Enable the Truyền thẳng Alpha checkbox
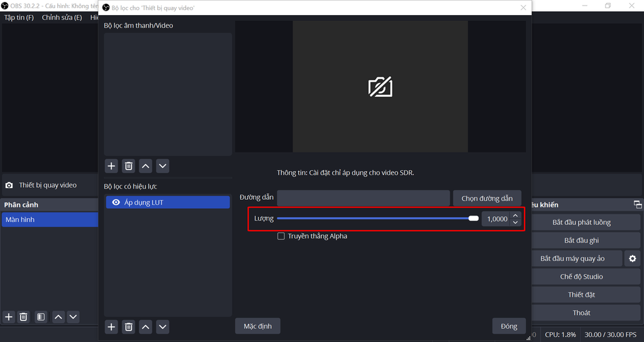 tap(281, 236)
